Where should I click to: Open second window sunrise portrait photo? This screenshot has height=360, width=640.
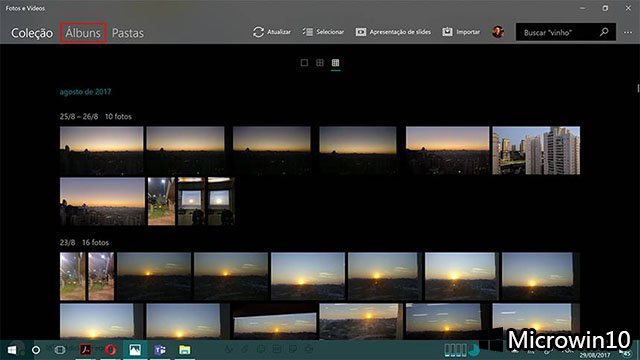point(221,201)
